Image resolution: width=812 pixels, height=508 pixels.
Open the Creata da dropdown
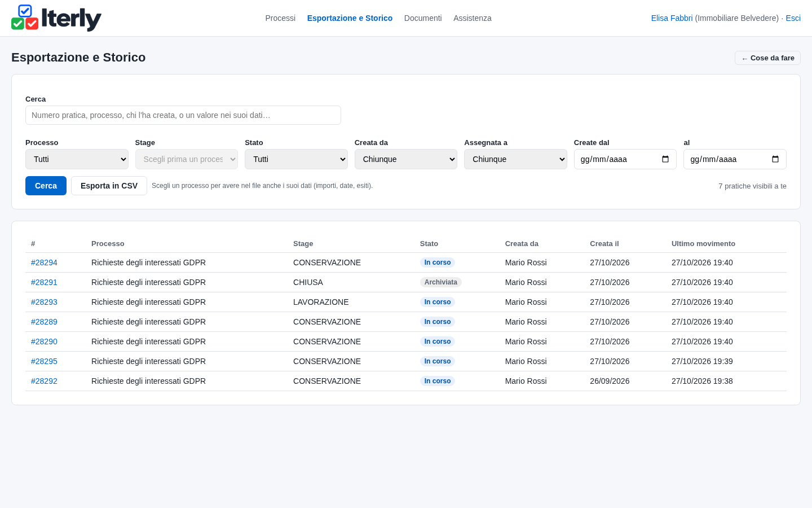click(406, 159)
